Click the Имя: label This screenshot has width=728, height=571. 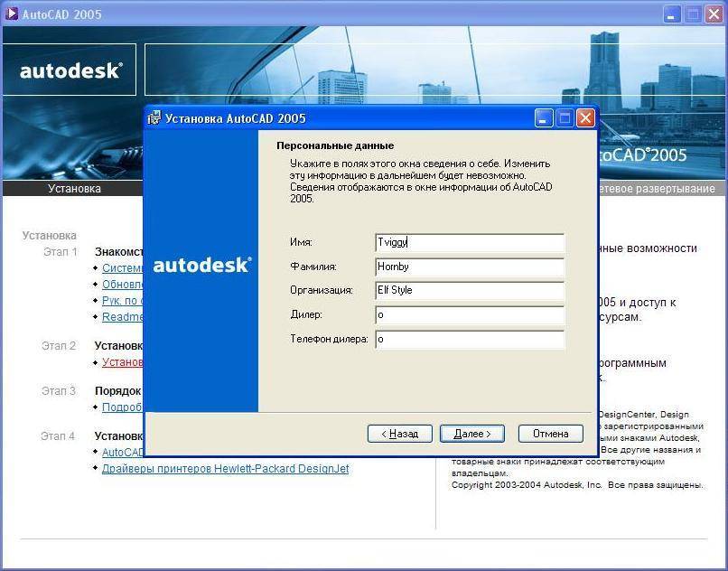tap(302, 242)
